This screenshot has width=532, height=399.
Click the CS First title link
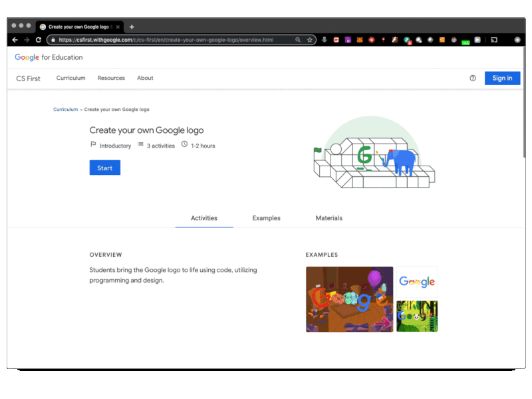point(28,78)
